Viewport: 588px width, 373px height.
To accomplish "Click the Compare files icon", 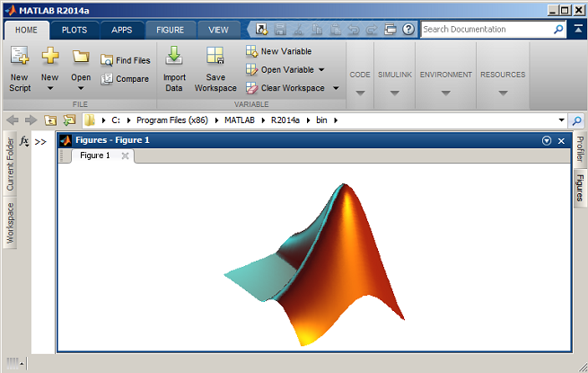I will pyautogui.click(x=126, y=79).
